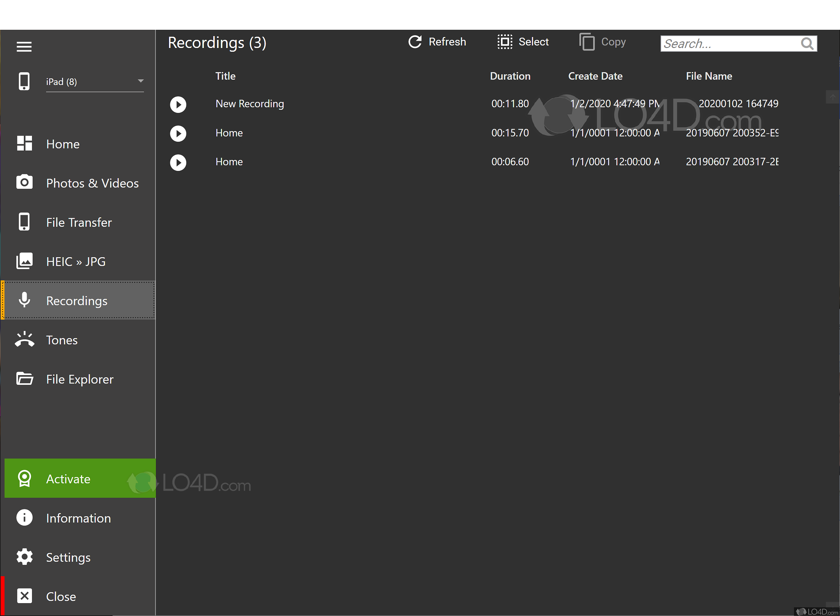
Task: Select the File Transfer tool
Action: 79,222
